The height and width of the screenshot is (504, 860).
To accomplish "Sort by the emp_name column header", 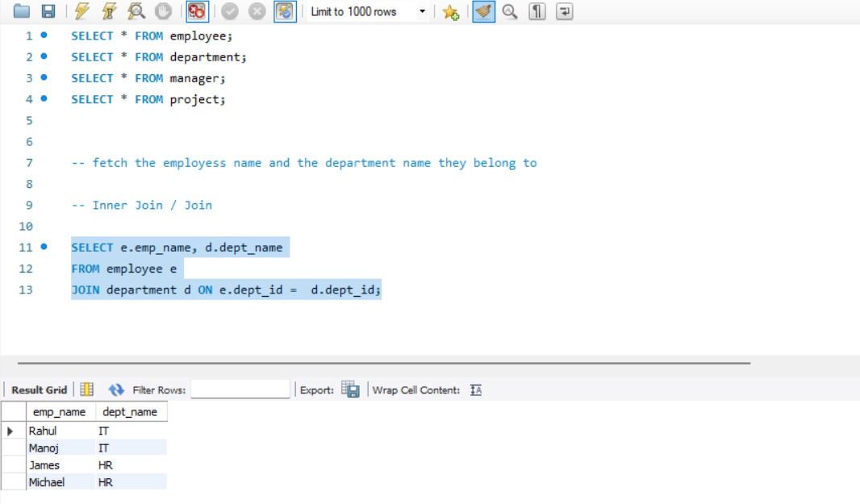I will [61, 412].
